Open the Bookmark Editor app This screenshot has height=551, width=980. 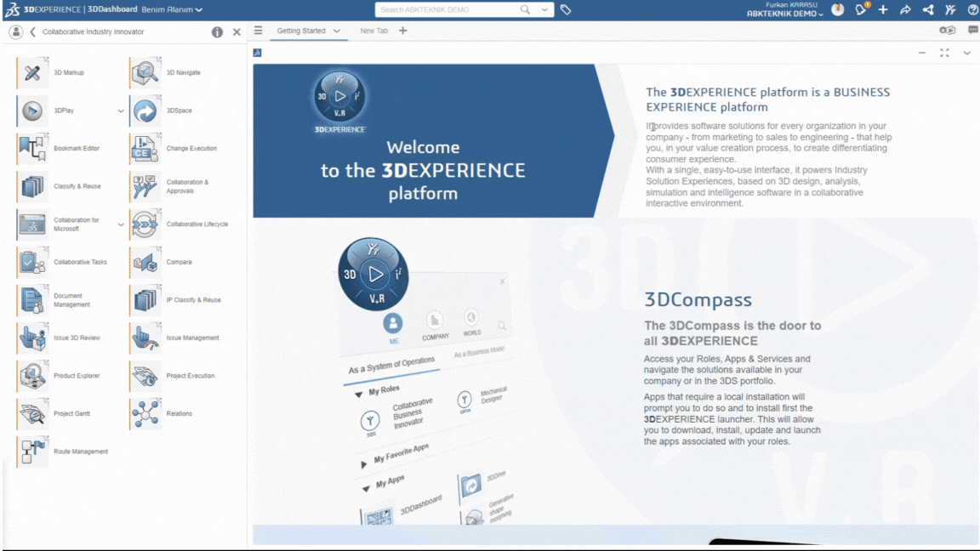tap(32, 149)
